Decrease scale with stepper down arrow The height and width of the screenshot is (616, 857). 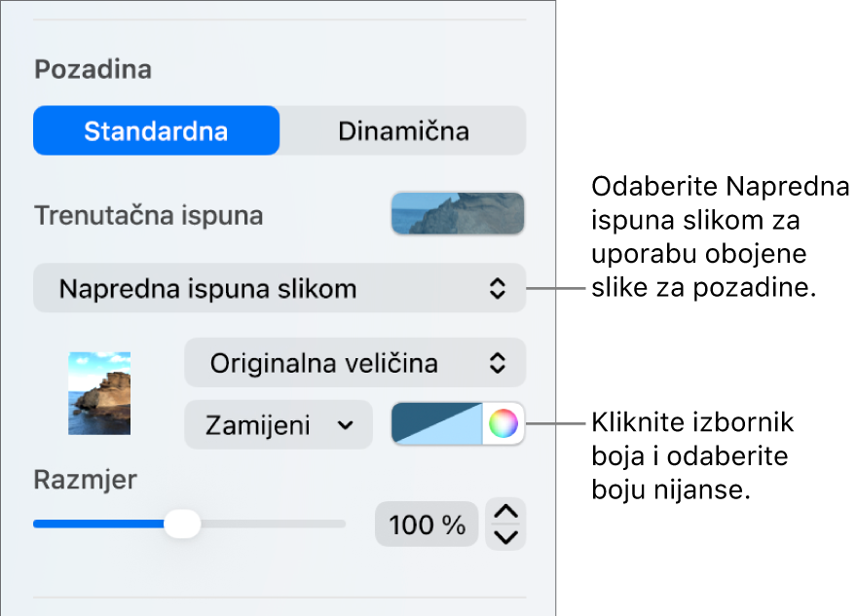coord(505,537)
